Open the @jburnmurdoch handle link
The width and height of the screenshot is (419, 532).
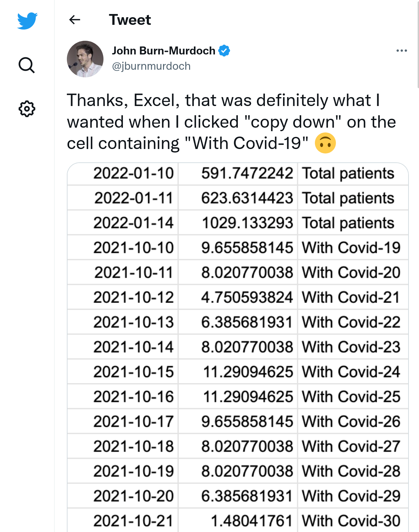(x=151, y=66)
